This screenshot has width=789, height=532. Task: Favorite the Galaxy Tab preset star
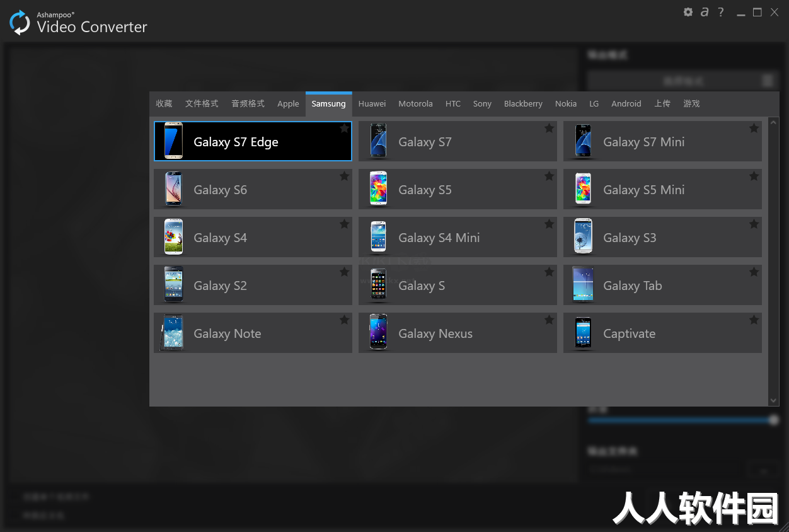tap(754, 272)
